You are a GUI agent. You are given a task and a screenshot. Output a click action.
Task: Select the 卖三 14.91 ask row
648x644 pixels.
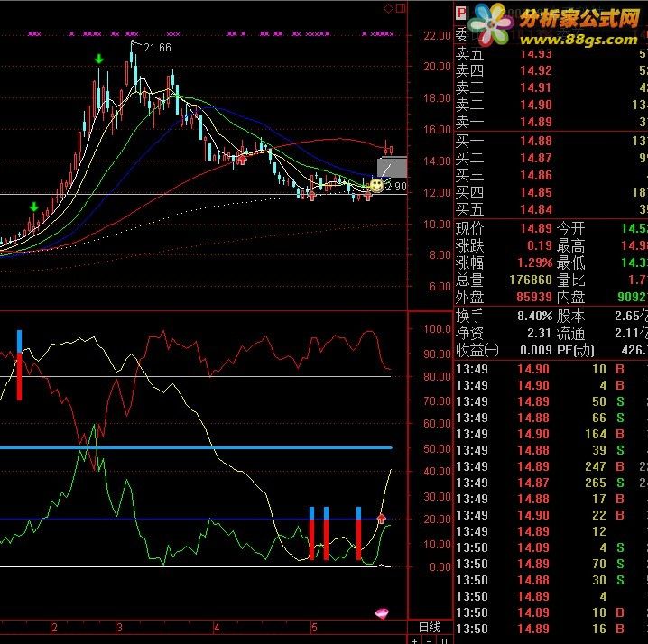coord(551,87)
